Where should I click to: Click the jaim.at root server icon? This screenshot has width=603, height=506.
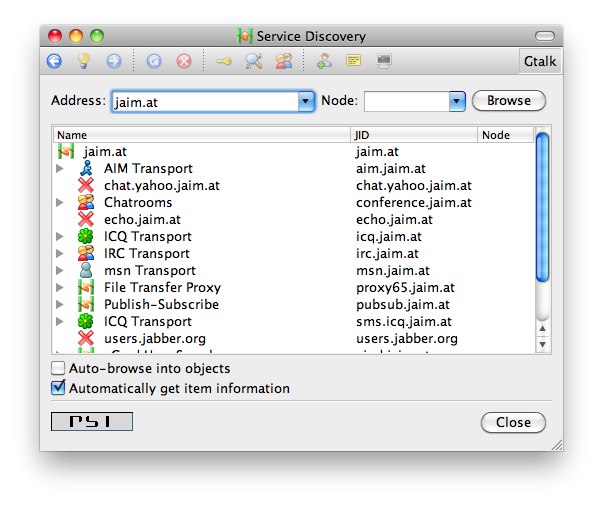tap(66, 151)
